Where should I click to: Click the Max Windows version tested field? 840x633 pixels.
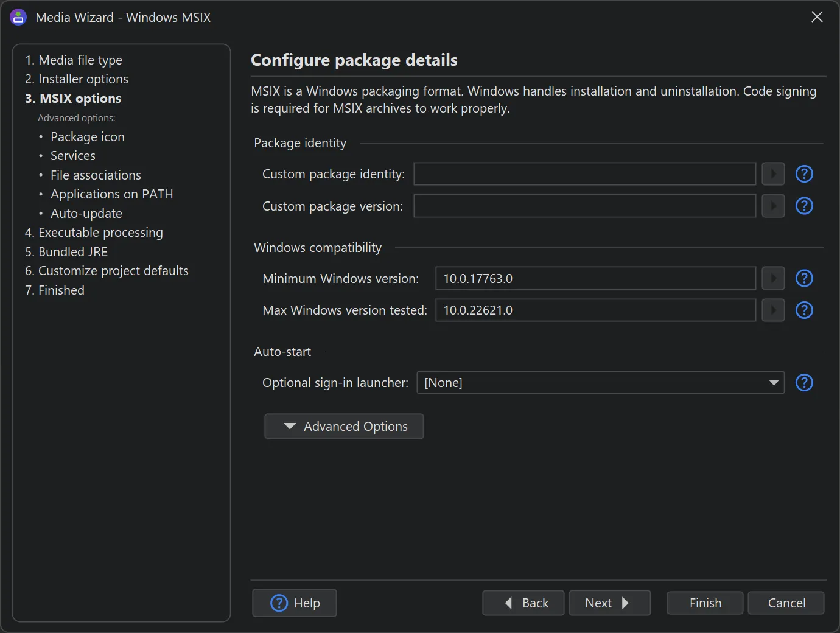[596, 310]
